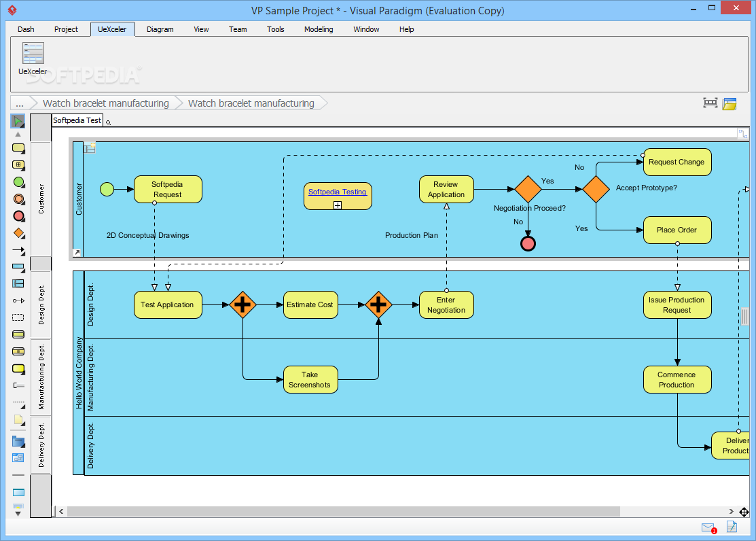This screenshot has height=541, width=756.
Task: Select the Gateway diamond tool in palette
Action: (x=18, y=233)
